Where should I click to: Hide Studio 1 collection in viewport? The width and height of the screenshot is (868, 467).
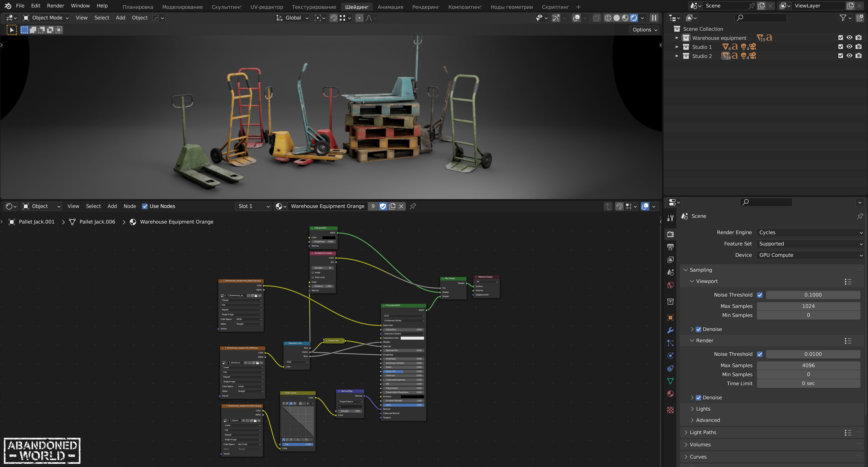pos(849,47)
